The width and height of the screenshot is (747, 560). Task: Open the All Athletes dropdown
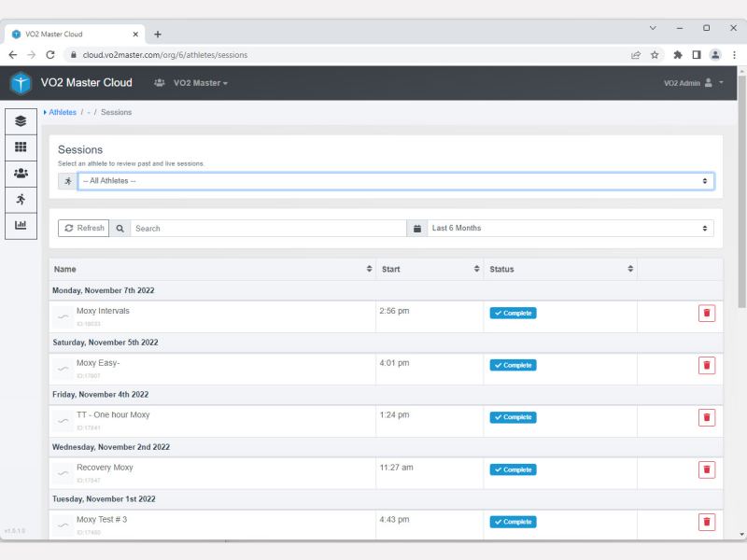(395, 181)
